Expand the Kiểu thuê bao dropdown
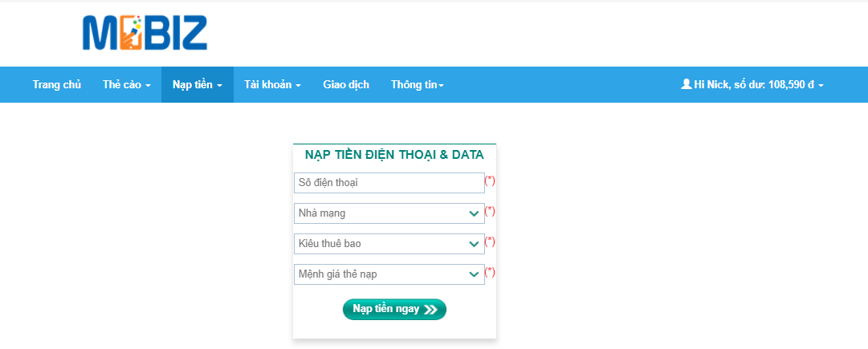This screenshot has width=868, height=349. (389, 244)
